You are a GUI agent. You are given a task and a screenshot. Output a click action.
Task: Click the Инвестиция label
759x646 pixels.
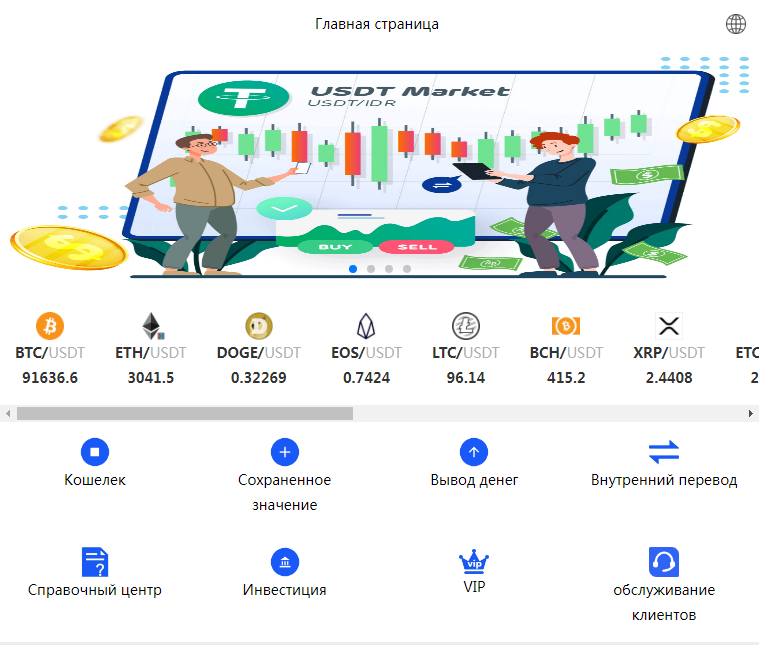click(x=285, y=590)
